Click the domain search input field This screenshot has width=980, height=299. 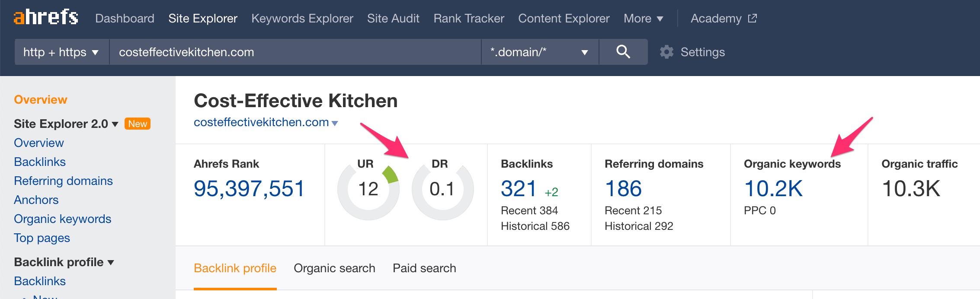click(x=295, y=52)
